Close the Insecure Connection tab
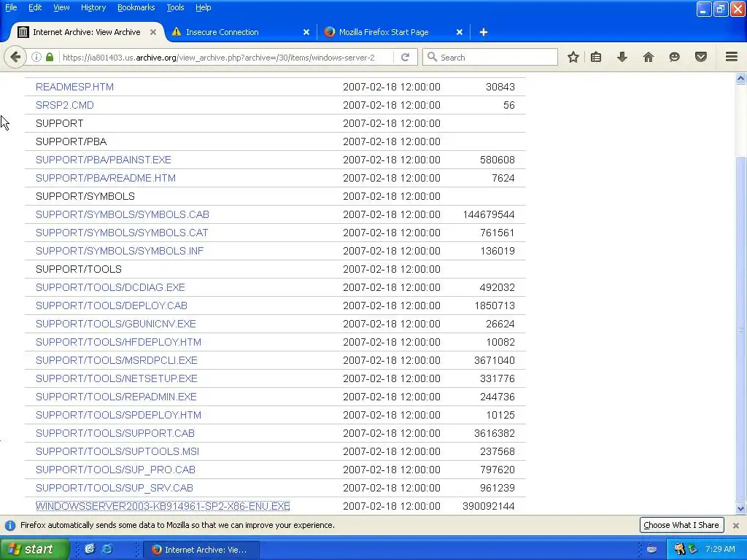This screenshot has width=747, height=560. [x=306, y=32]
